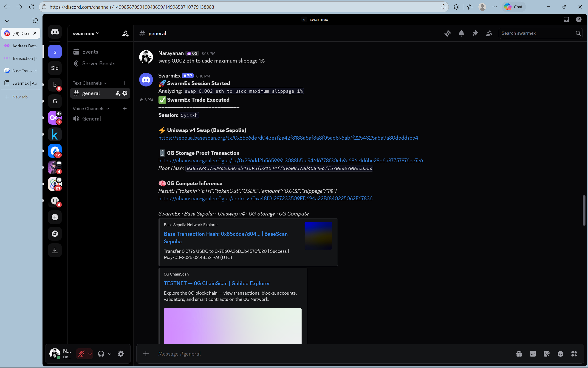Toggle microphone mute

[x=82, y=354]
